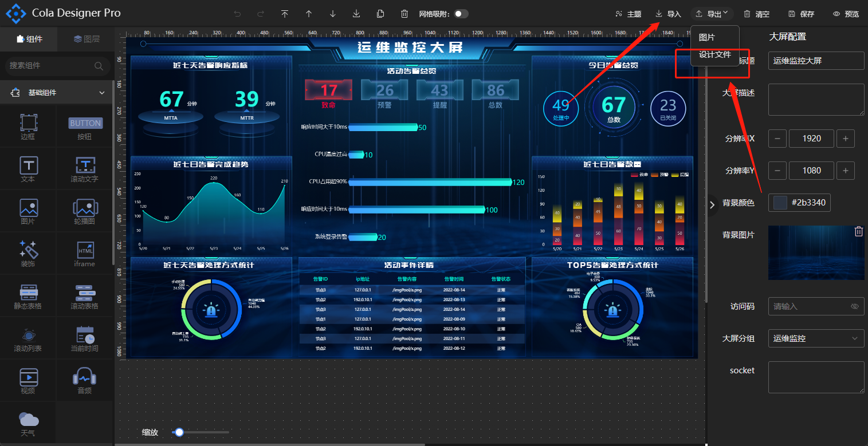This screenshot has height=446, width=868.
Task: Choose design file (设计文件) export option
Action: point(714,55)
